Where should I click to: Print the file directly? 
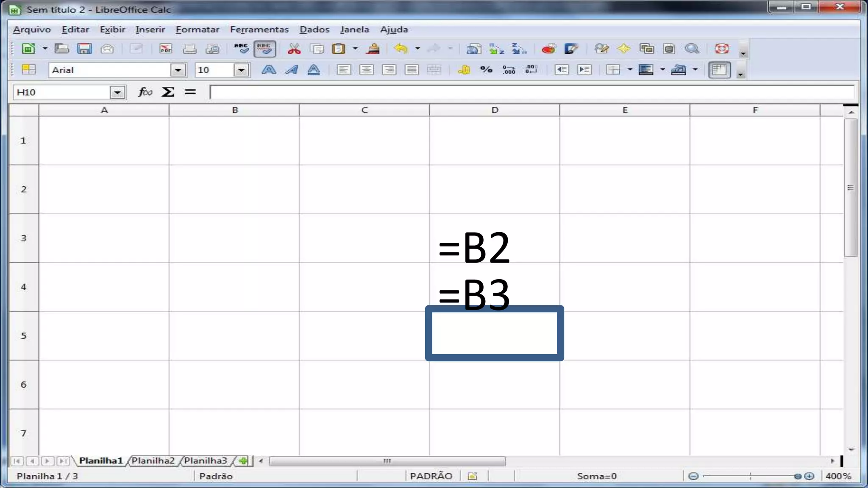(x=189, y=49)
